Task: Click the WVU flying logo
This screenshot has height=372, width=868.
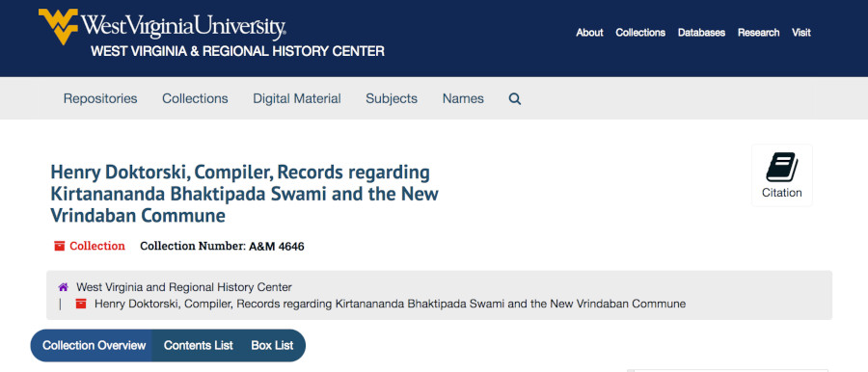Action: pos(58,26)
